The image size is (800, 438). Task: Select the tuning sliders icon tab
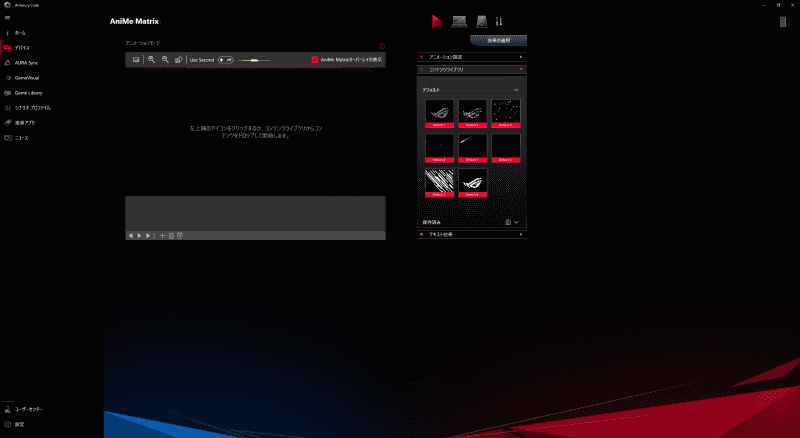[499, 21]
